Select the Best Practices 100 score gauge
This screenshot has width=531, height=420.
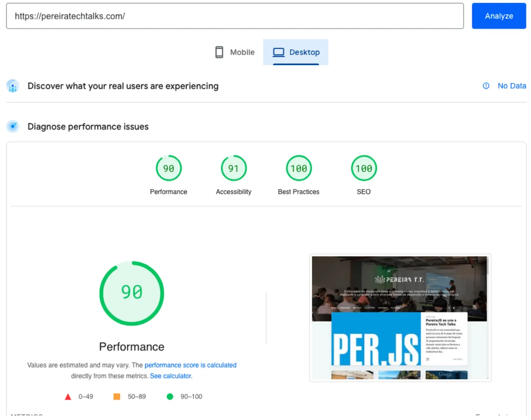tap(299, 168)
